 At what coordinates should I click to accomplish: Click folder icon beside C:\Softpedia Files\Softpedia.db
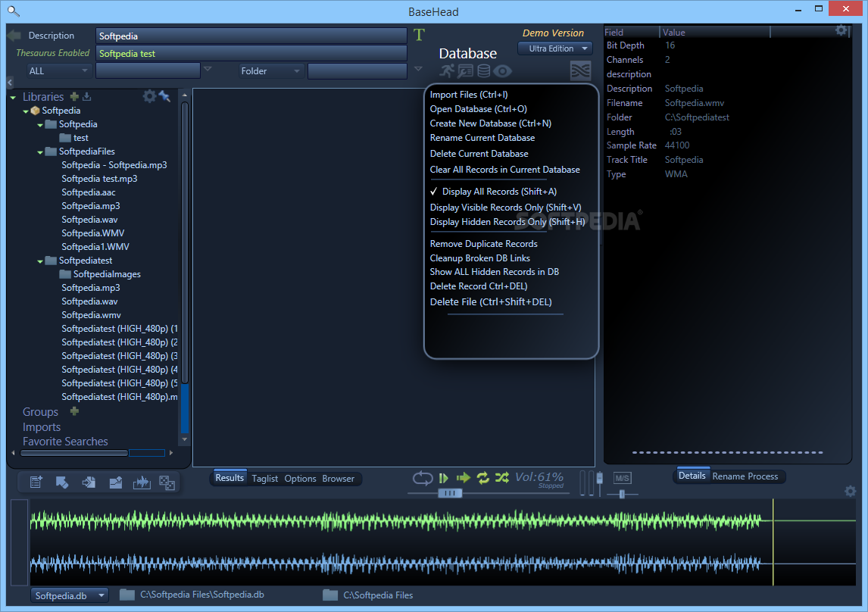pos(127,595)
